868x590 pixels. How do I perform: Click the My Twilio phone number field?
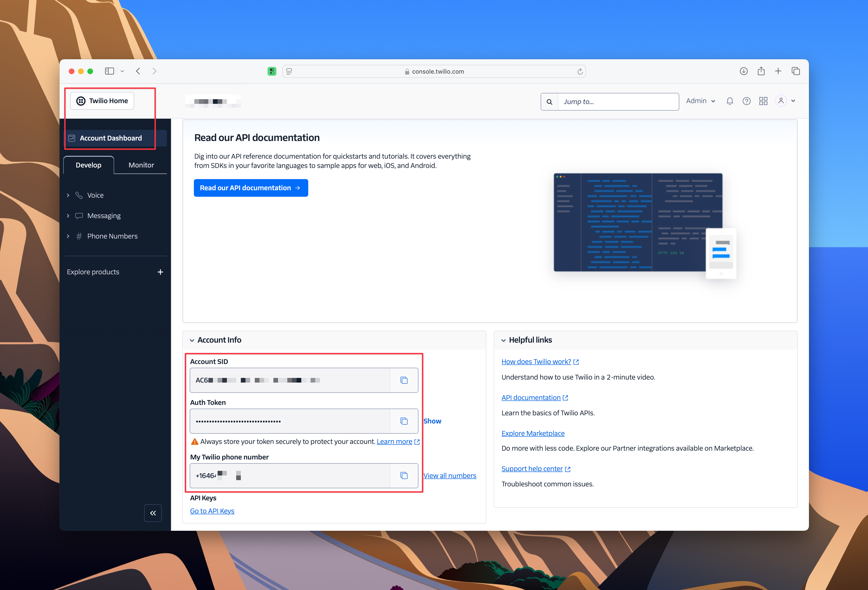point(290,475)
